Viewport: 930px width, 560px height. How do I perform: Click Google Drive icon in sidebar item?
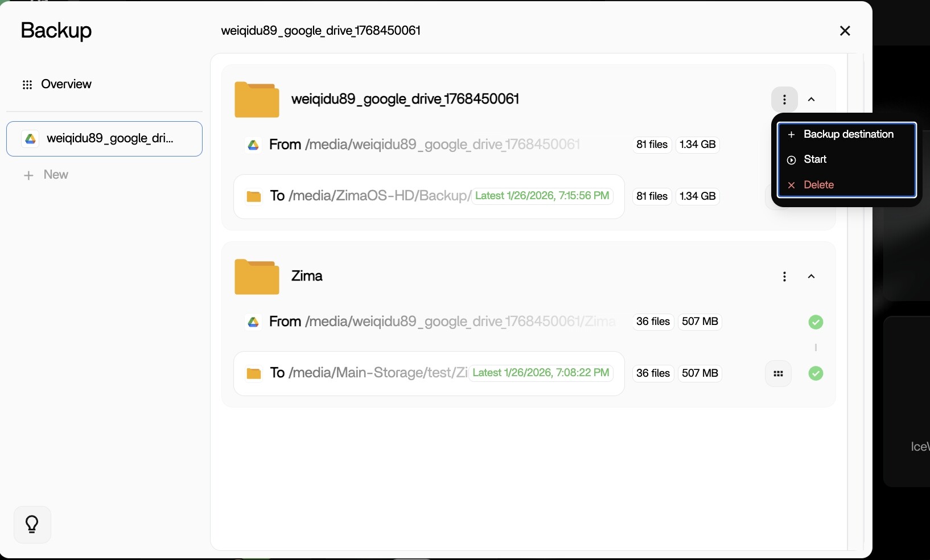point(31,139)
